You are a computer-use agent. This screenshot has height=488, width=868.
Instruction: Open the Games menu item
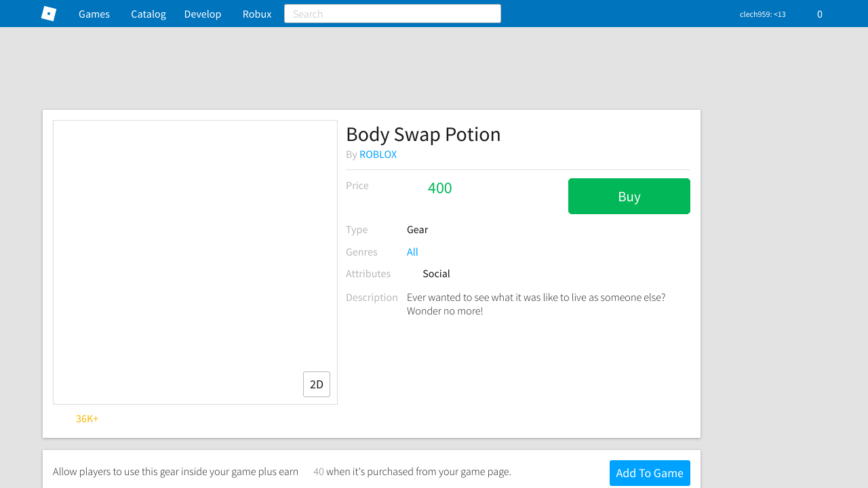tap(94, 14)
